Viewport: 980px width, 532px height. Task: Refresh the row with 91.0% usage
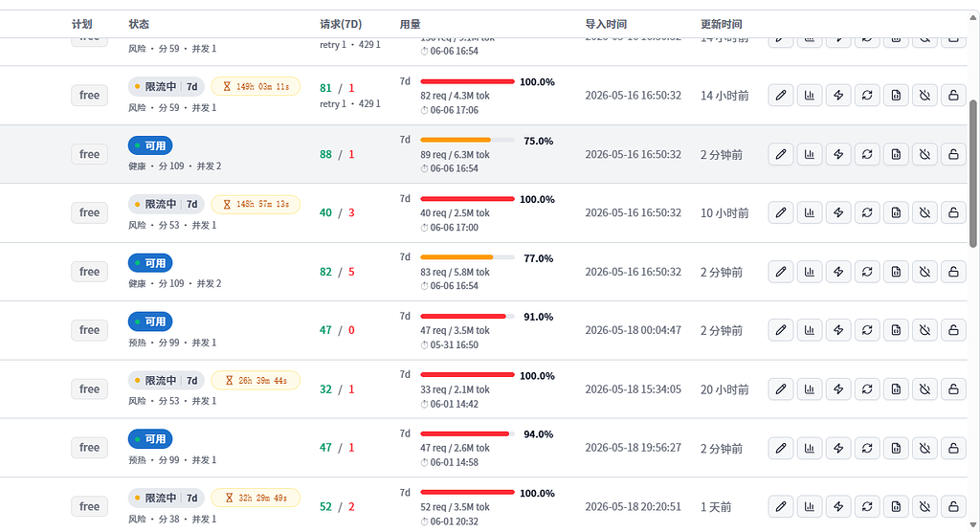[867, 329]
